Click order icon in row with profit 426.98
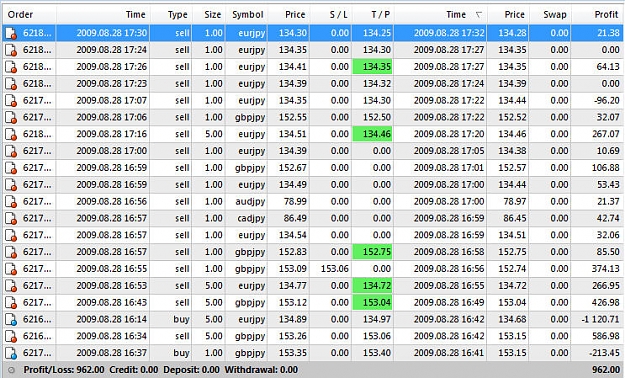 [x=11, y=303]
